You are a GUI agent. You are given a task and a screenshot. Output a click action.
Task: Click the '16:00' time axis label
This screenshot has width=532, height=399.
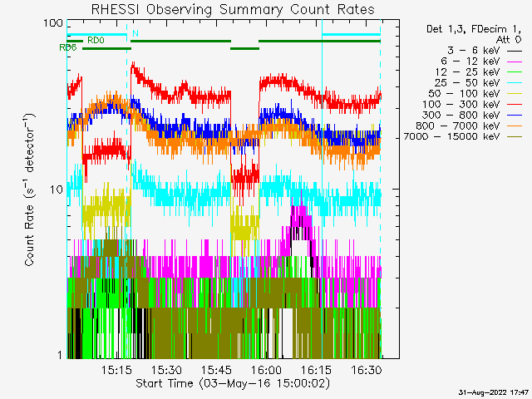click(267, 370)
